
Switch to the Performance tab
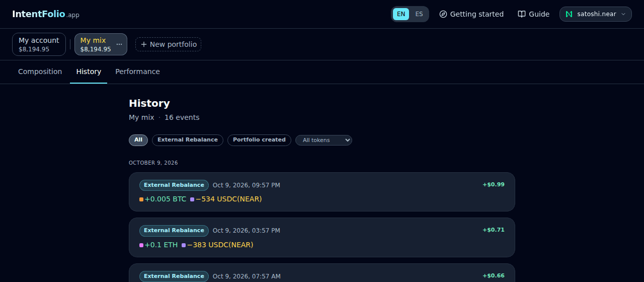[137, 72]
